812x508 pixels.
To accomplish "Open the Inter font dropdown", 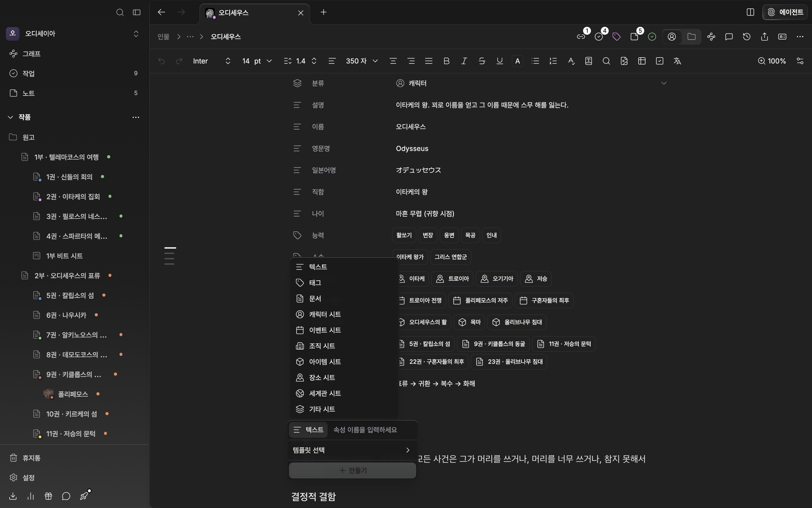I will [x=212, y=61].
